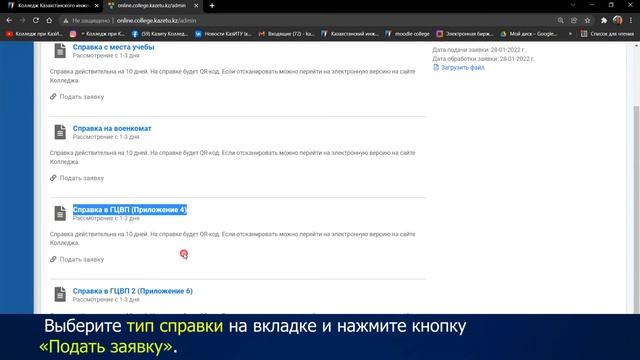Bookmark this page with the star icon
The height and width of the screenshot is (360, 640).
click(587, 20)
